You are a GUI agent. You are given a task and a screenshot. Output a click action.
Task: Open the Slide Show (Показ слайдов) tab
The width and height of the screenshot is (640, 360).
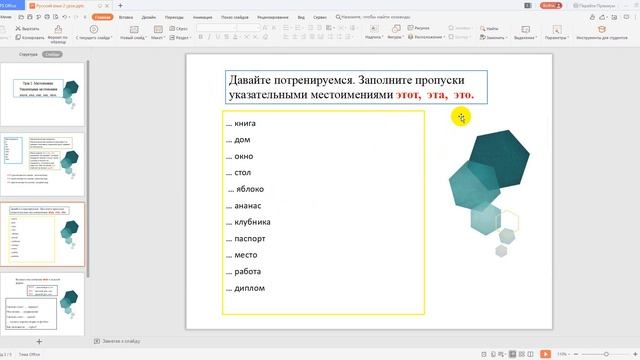coord(235,17)
